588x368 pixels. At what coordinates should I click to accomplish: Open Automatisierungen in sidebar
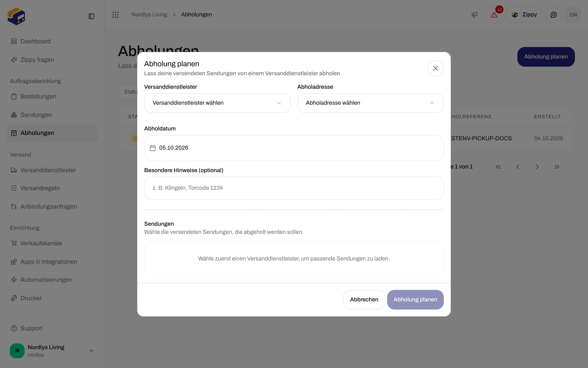(52, 280)
